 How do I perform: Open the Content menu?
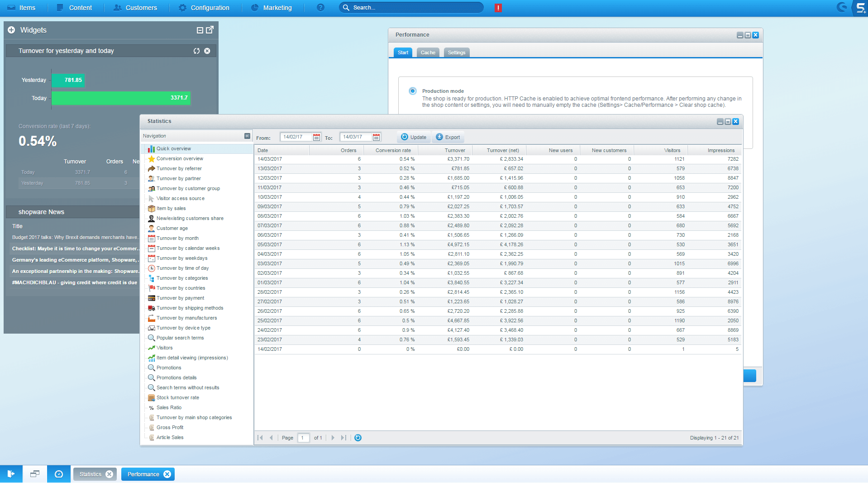[x=74, y=8]
